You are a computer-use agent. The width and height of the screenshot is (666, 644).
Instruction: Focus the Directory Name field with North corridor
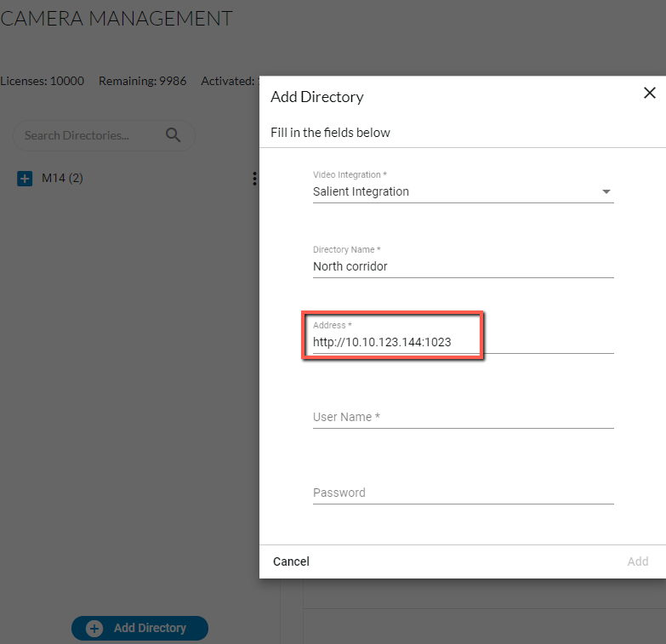(x=463, y=266)
